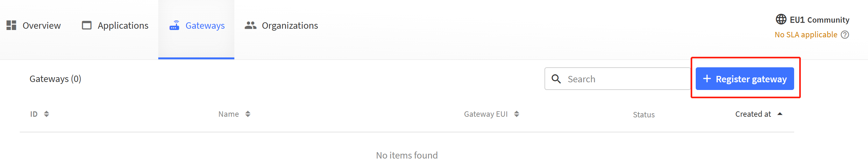The image size is (868, 163).
Task: Click the globe icon beside EU1 Community
Action: click(x=781, y=19)
